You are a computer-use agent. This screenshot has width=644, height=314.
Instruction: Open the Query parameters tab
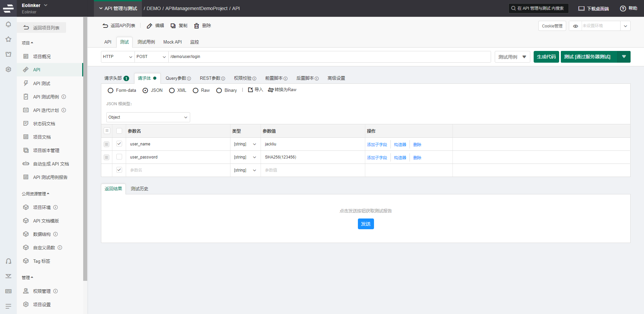coord(178,78)
